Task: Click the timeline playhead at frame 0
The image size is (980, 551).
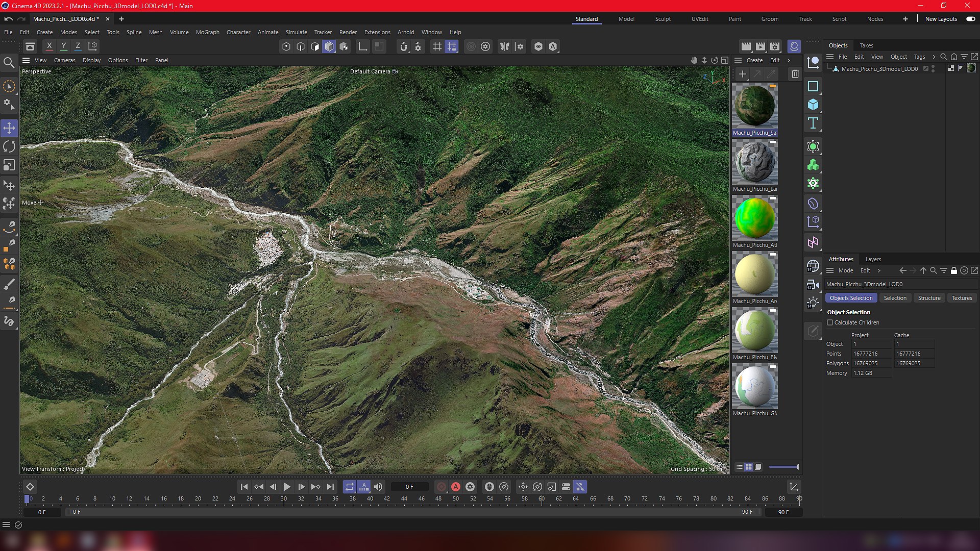Action: [x=27, y=499]
